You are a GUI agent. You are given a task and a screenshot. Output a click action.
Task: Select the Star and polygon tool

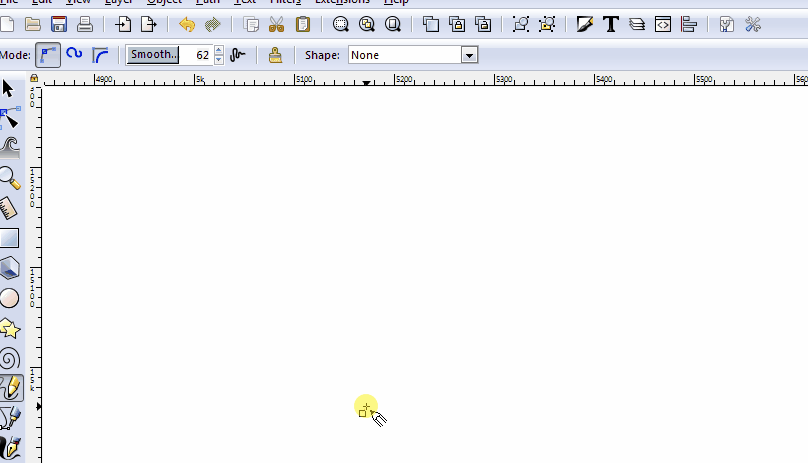(10, 328)
